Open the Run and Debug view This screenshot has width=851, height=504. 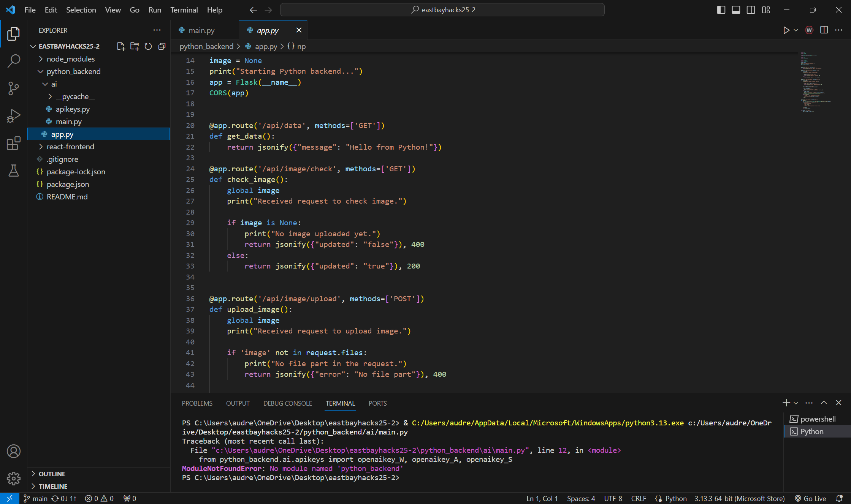[13, 116]
